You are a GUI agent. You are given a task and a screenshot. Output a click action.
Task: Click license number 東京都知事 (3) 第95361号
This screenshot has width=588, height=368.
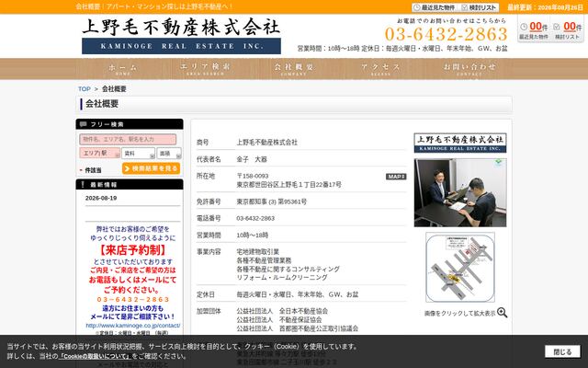click(x=272, y=201)
